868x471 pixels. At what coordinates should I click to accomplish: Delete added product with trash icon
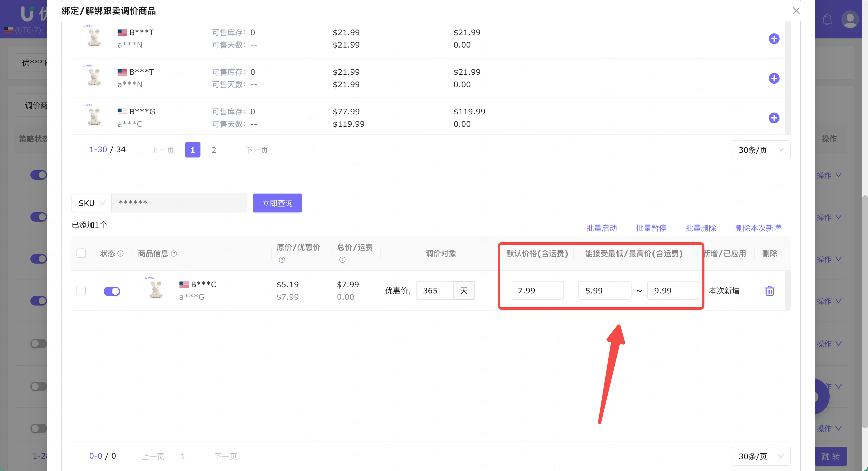click(769, 291)
